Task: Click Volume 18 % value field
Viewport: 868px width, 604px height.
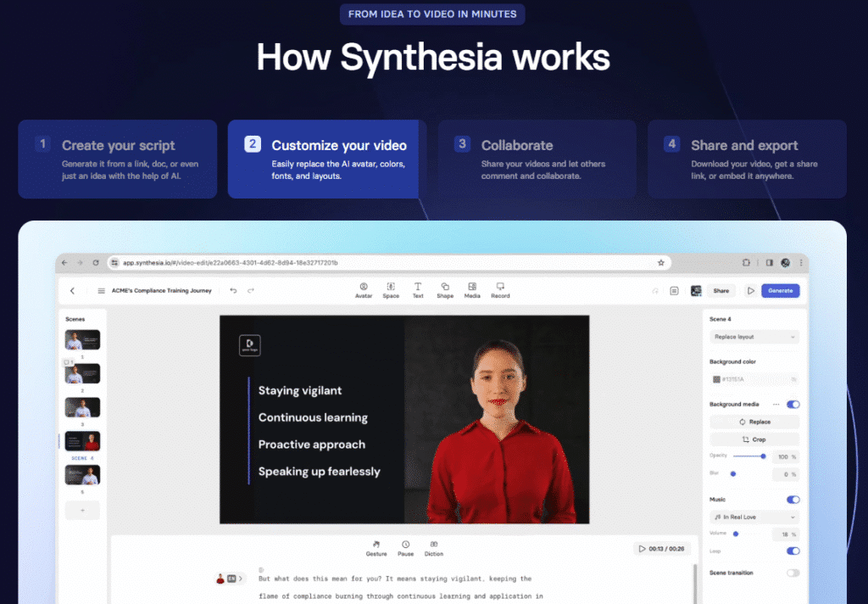Action: coord(786,534)
